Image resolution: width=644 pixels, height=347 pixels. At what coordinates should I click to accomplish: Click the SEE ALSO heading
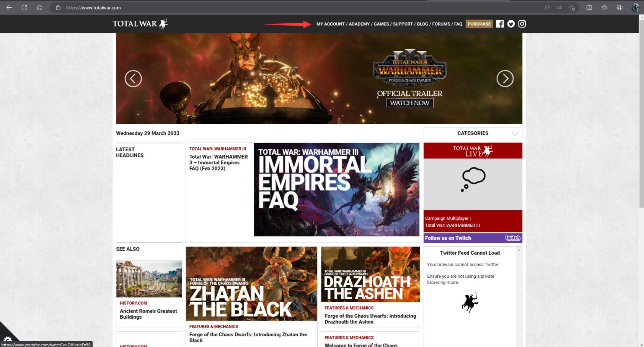click(128, 249)
